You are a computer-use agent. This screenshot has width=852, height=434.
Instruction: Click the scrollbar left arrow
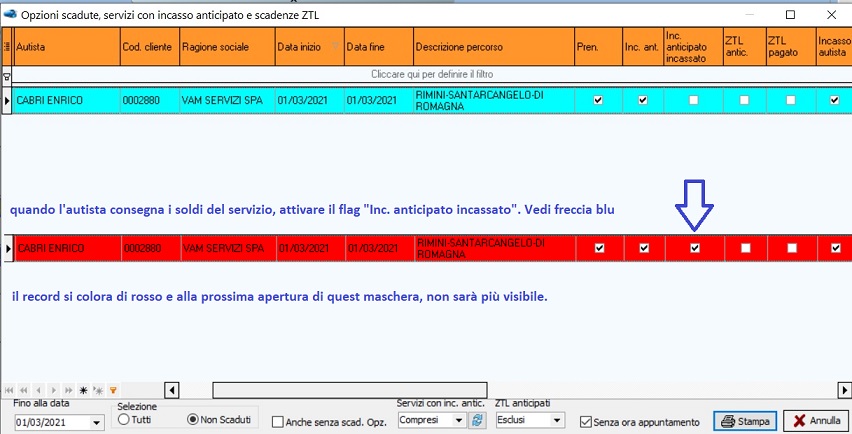172,390
